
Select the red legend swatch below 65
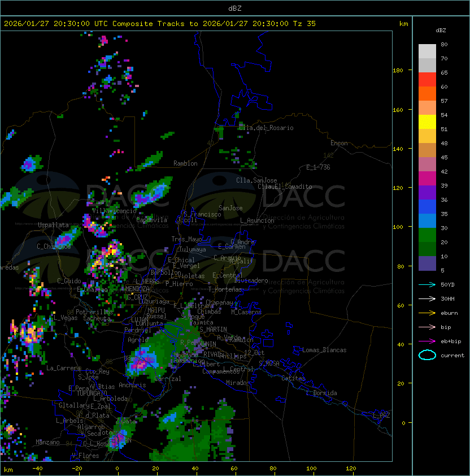(x=427, y=80)
